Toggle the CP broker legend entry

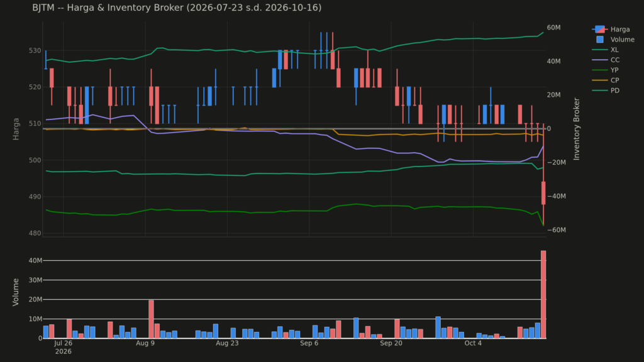click(x=606, y=80)
